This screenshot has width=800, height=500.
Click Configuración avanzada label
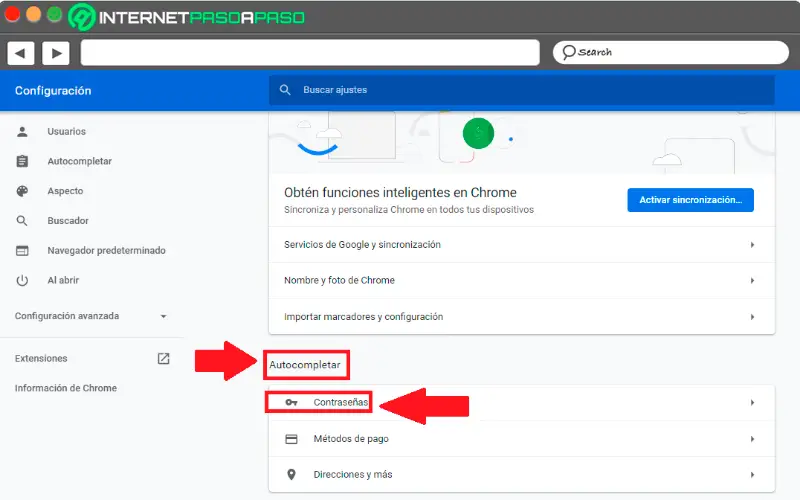click(x=67, y=316)
